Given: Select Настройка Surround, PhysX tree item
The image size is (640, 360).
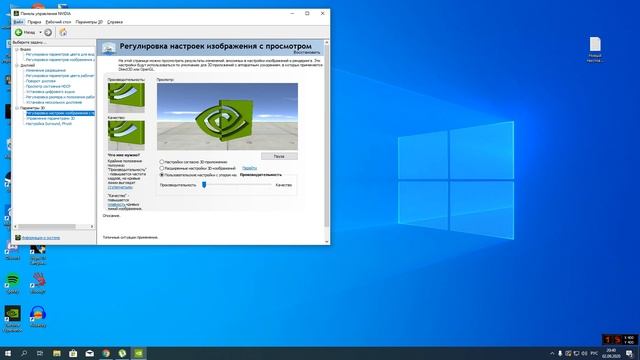Looking at the screenshot, I should click(x=49, y=124).
